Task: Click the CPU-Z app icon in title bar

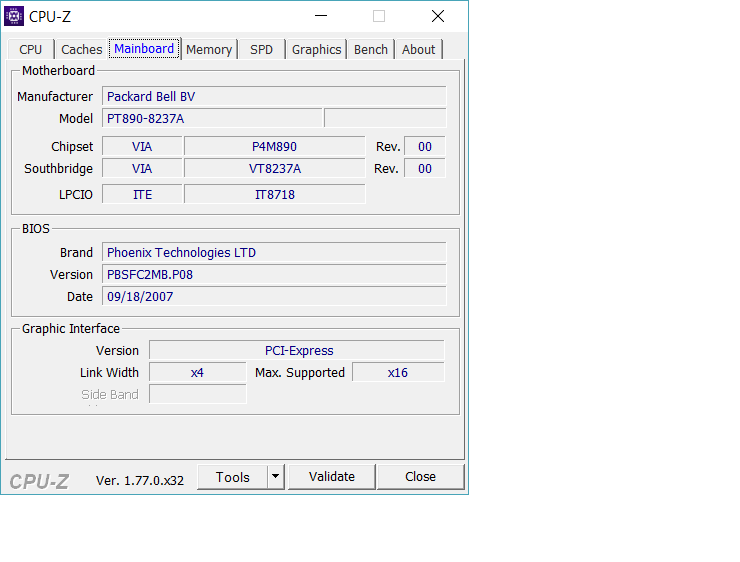Action: click(x=14, y=16)
